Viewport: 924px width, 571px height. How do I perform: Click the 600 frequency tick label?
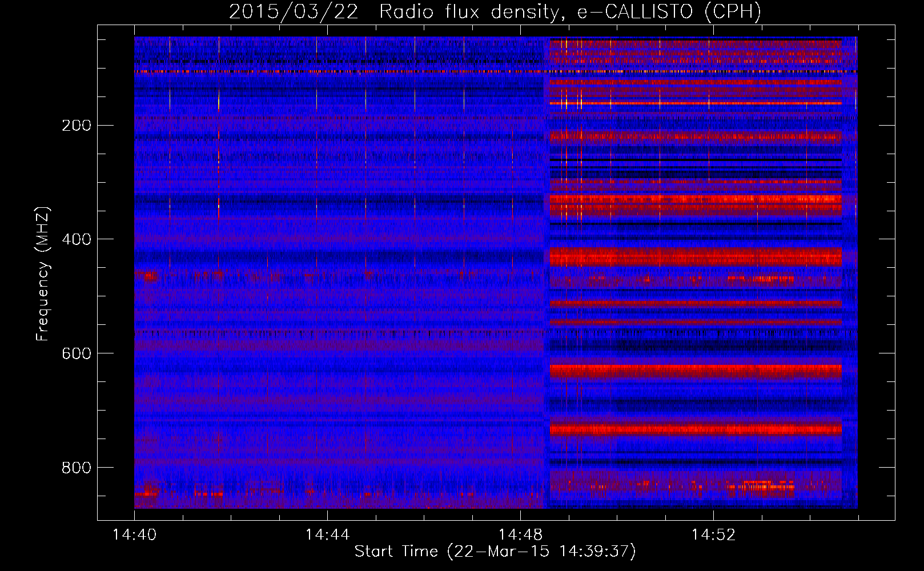click(77, 353)
